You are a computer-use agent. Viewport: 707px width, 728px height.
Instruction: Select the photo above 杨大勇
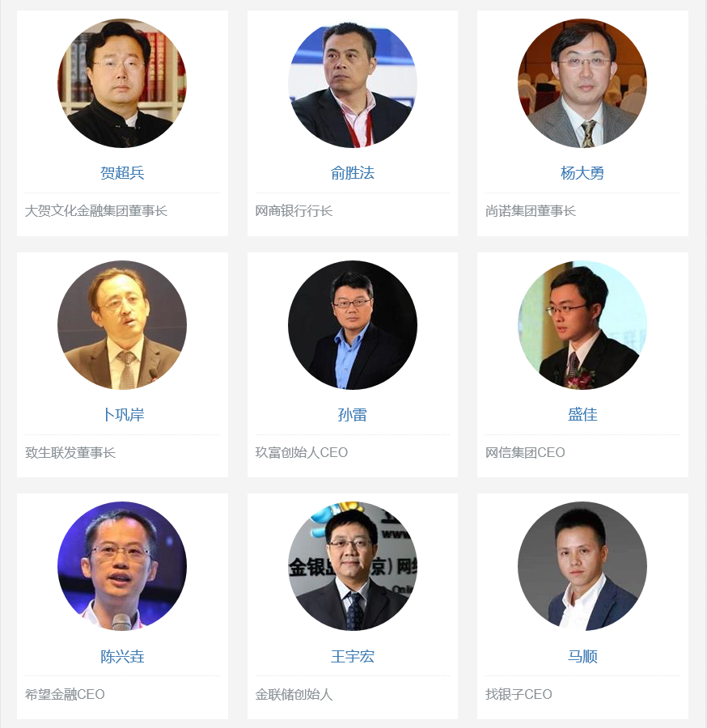(582, 83)
